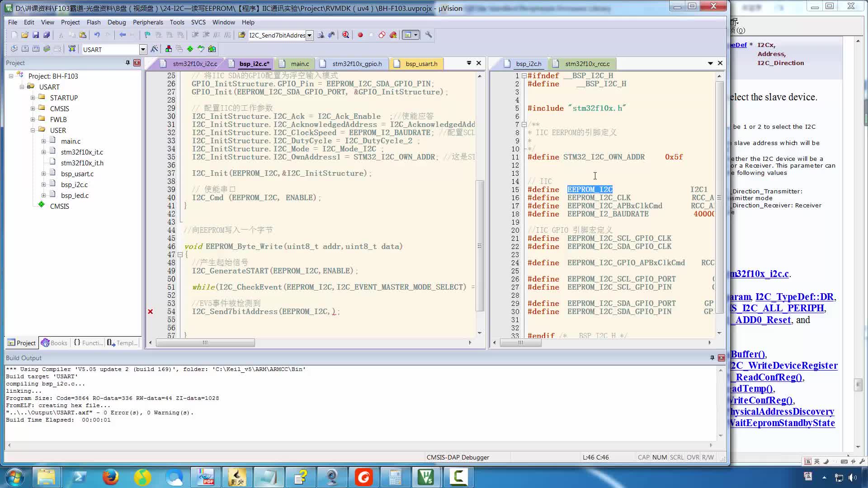Select stm32f10x_it.h in the project tree
This screenshot has width=868, height=488.
click(82, 163)
